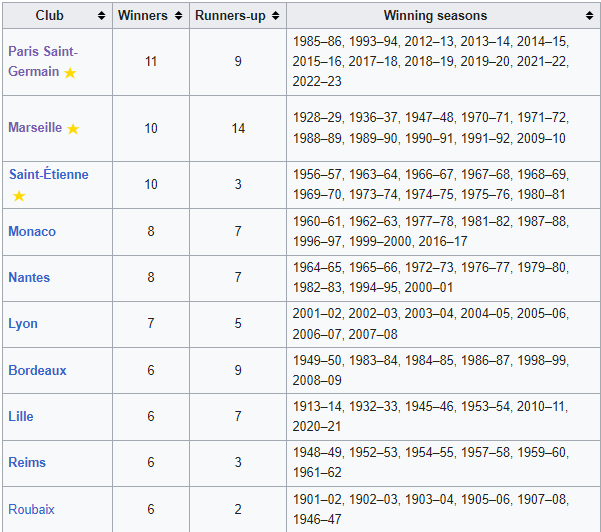Go to the Monaco club article
This screenshot has height=532, width=601.
[x=32, y=232]
